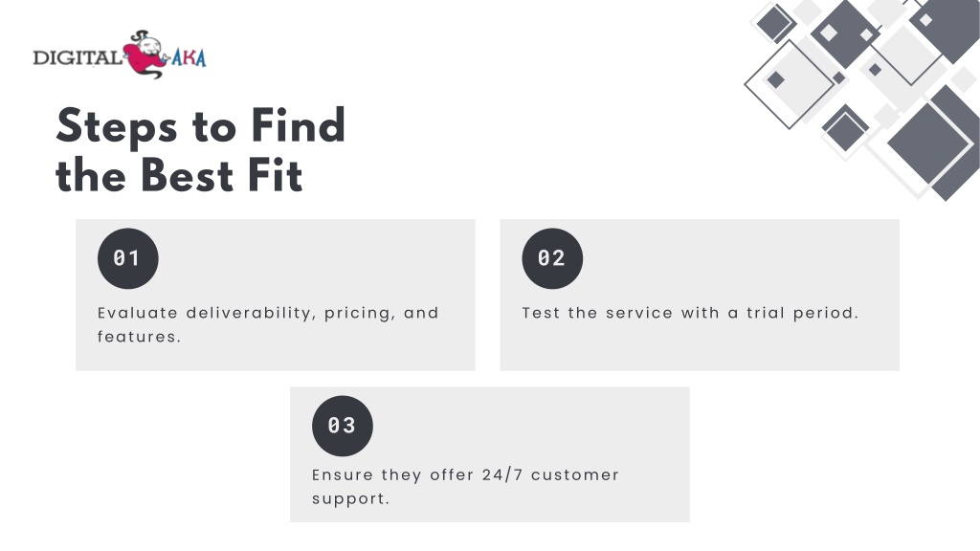Select the first step card panel
980x551 pixels.
pos(275,295)
